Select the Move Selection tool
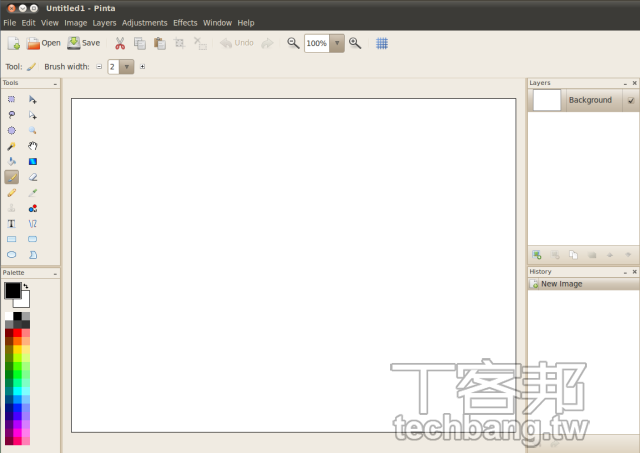640x453 pixels. point(33,115)
